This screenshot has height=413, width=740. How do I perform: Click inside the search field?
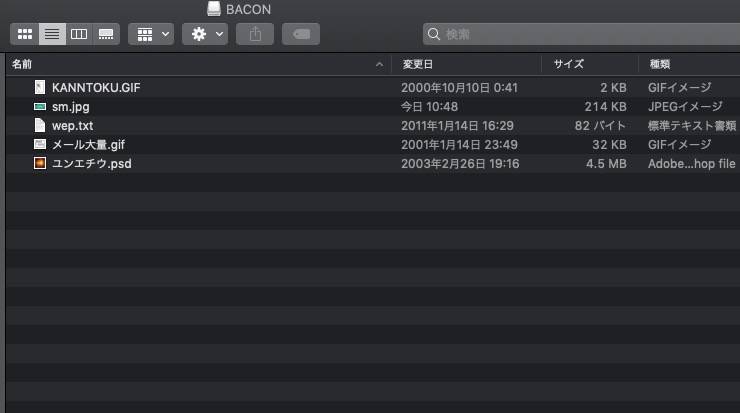pos(581,34)
